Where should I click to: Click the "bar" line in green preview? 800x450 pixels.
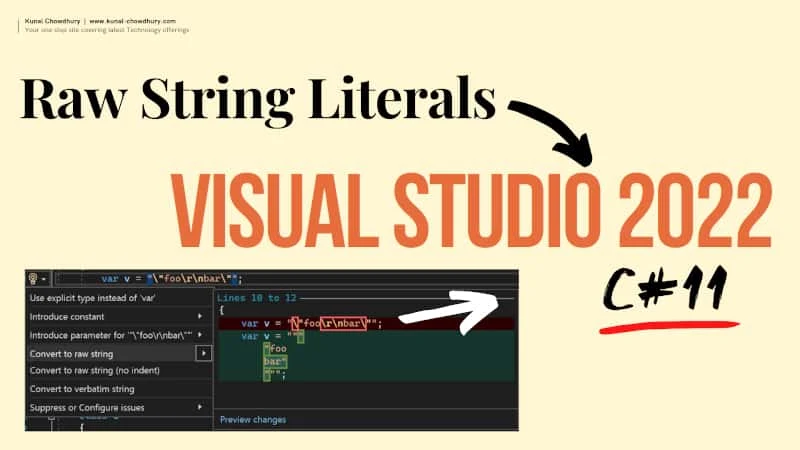(275, 362)
